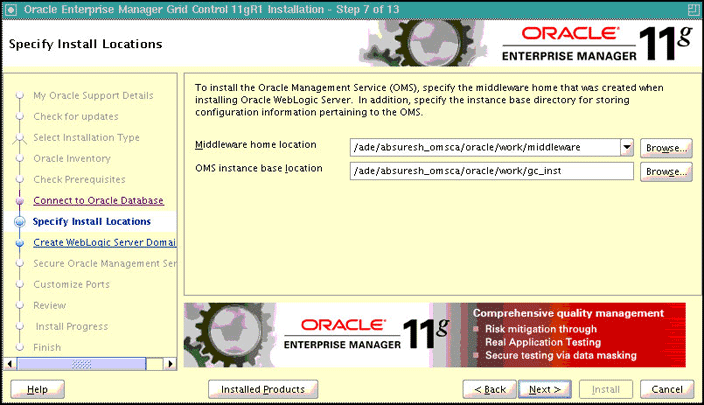Click the step panel scrollbar right arrow

coord(169,364)
